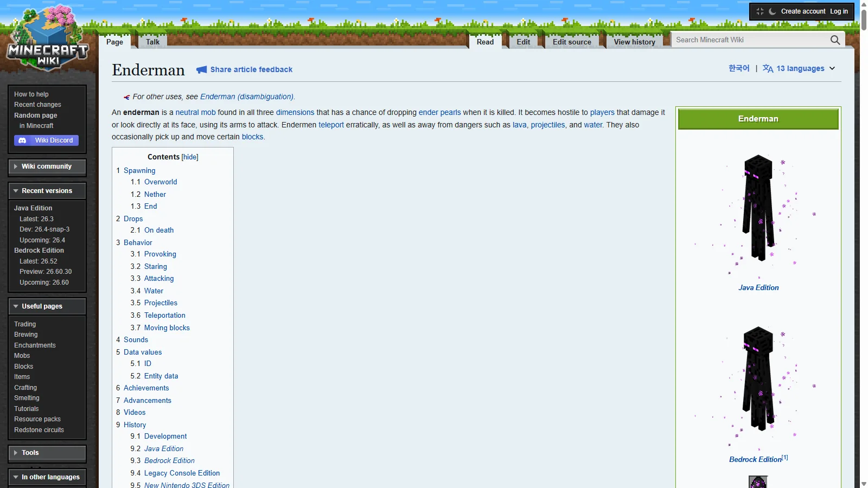This screenshot has width=868, height=488.
Task: Open Java Edition Latest: 26.3 link
Action: pos(36,219)
